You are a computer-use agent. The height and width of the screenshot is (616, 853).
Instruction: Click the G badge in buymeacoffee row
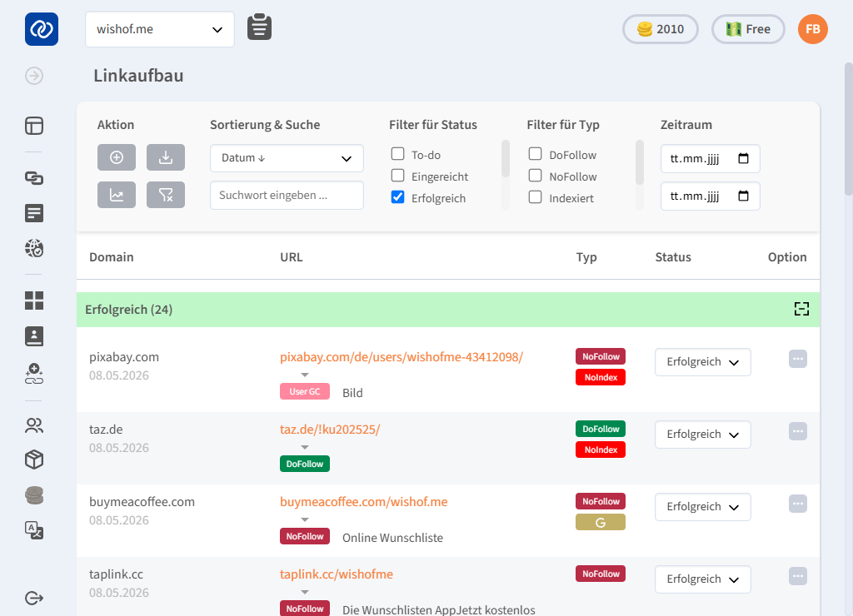click(x=601, y=522)
